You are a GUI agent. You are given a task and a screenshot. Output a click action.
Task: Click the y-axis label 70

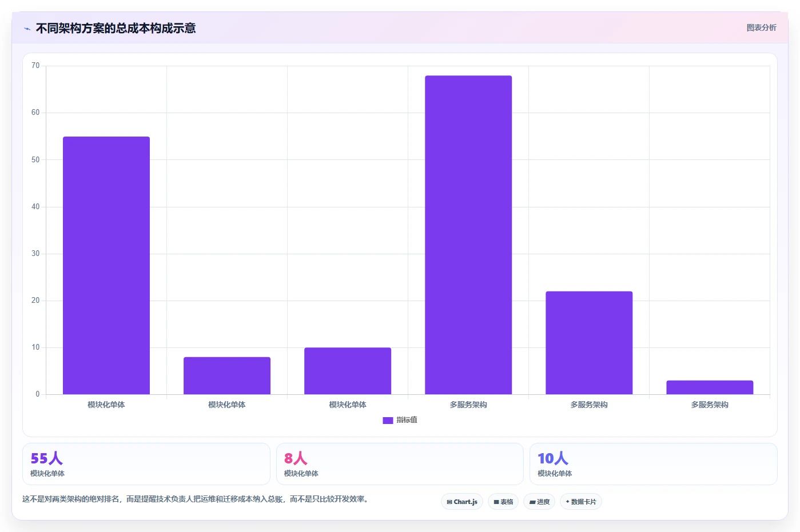pyautogui.click(x=35, y=66)
